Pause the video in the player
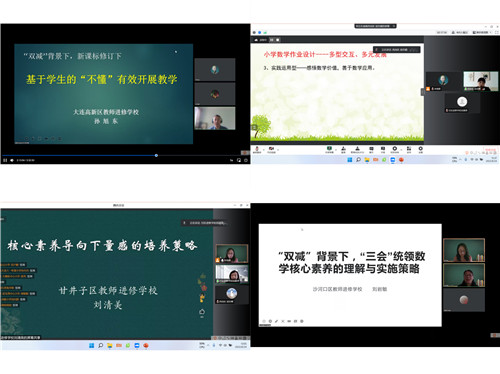Viewport: 500px width, 374px height. (x=5, y=160)
